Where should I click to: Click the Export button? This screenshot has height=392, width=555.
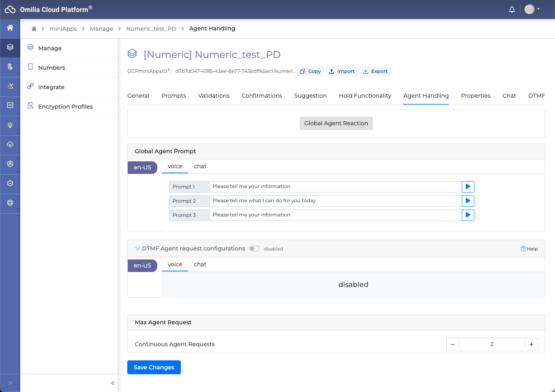[x=375, y=71]
